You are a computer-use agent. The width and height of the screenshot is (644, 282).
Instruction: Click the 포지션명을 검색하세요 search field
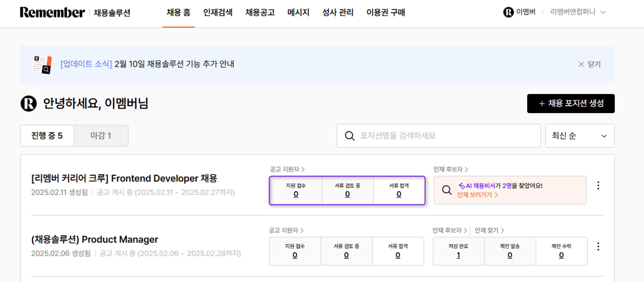pos(438,136)
